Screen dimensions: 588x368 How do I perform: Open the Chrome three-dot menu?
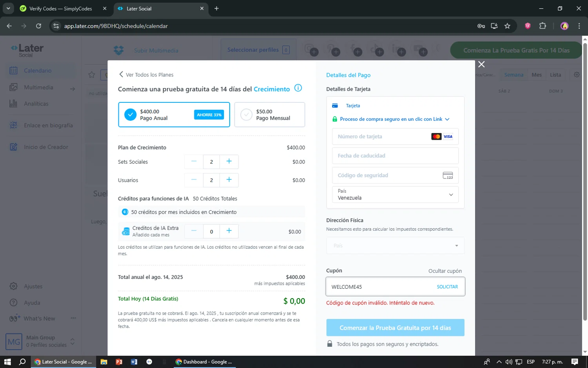pyautogui.click(x=579, y=26)
